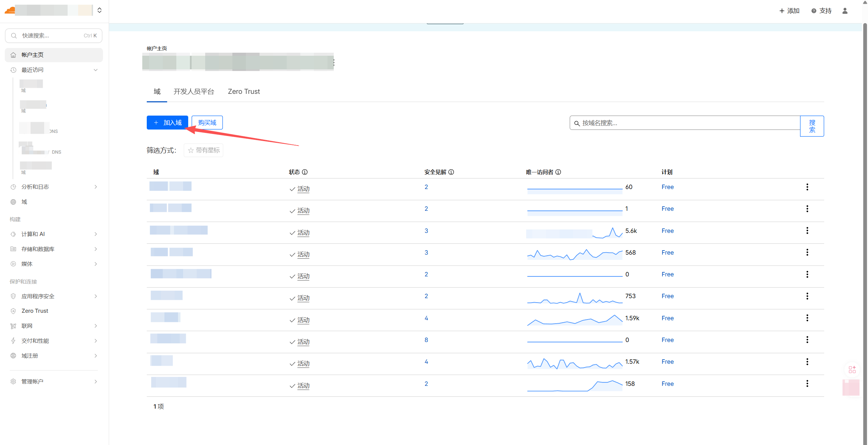
Task: Switch to the 开发人员平台 tab
Action: [194, 91]
